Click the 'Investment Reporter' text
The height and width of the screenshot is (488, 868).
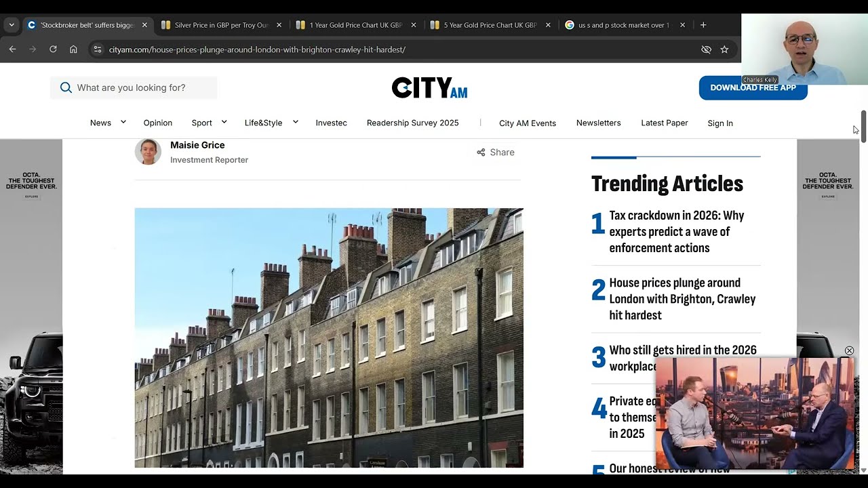(209, 160)
